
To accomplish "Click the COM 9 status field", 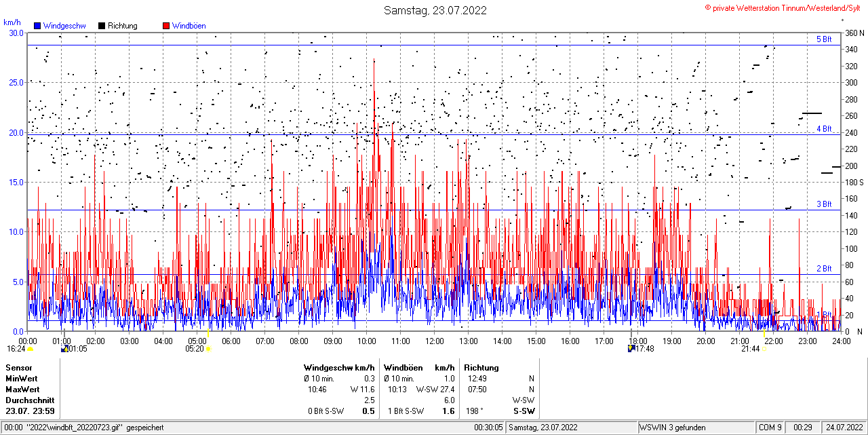I will tap(770, 428).
